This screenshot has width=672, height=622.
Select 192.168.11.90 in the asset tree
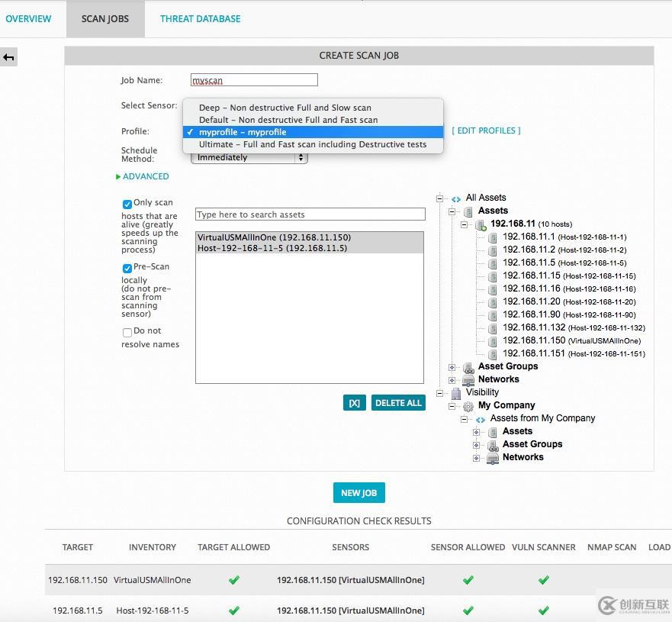[x=569, y=314]
